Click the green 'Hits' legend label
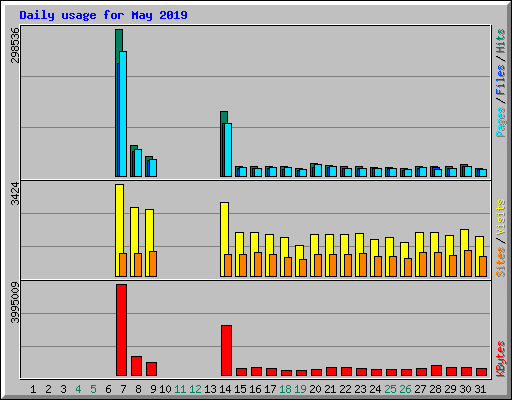The height and width of the screenshot is (400, 512). pos(500,41)
